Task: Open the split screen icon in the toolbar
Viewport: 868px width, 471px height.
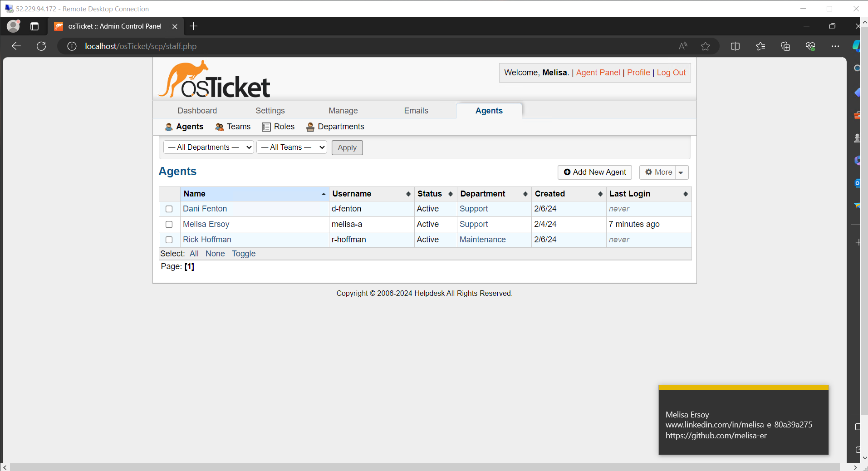Action: point(735,46)
